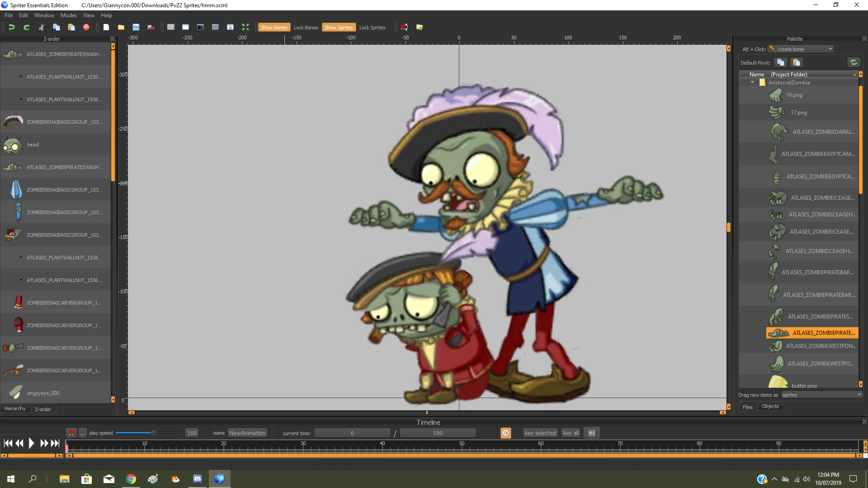Image resolution: width=868 pixels, height=488 pixels.
Task: Save the project with the floppy disk icon
Action: click(136, 27)
